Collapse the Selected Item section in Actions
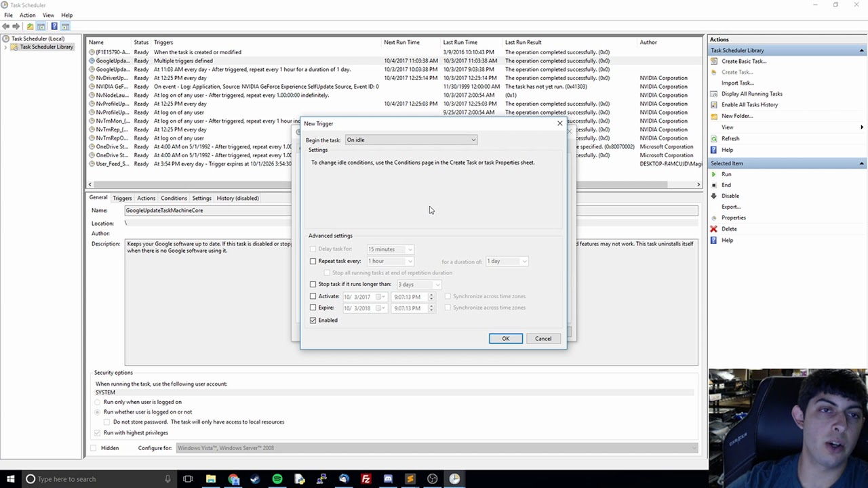 [x=862, y=163]
